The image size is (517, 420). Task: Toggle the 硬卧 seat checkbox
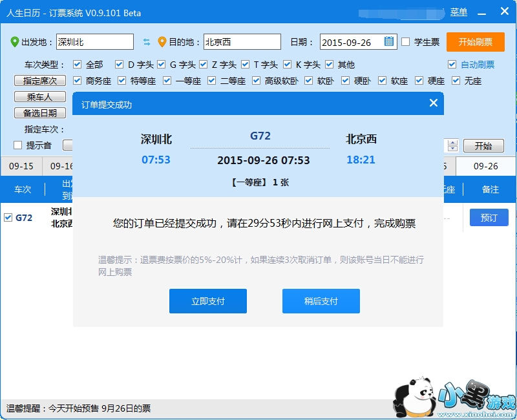pyautogui.click(x=346, y=80)
